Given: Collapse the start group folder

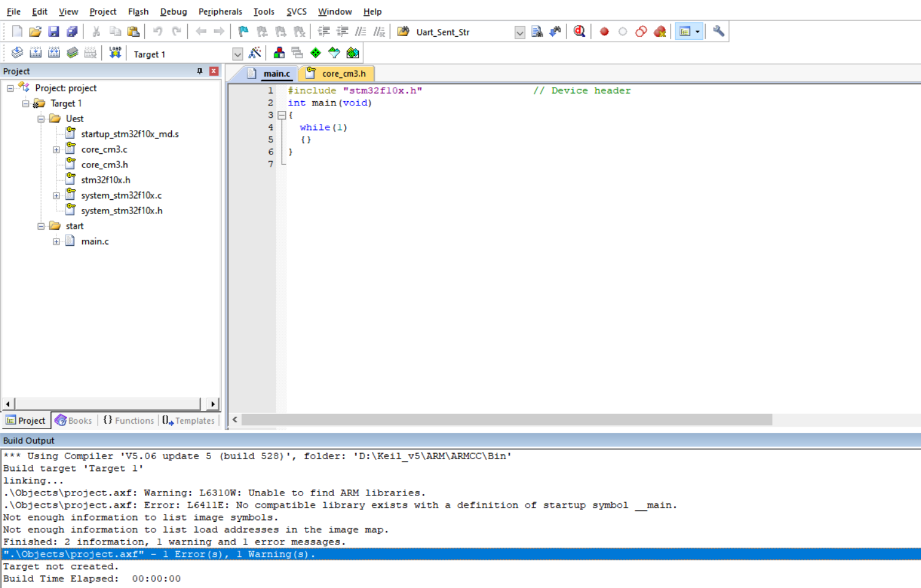Looking at the screenshot, I should 41,226.
